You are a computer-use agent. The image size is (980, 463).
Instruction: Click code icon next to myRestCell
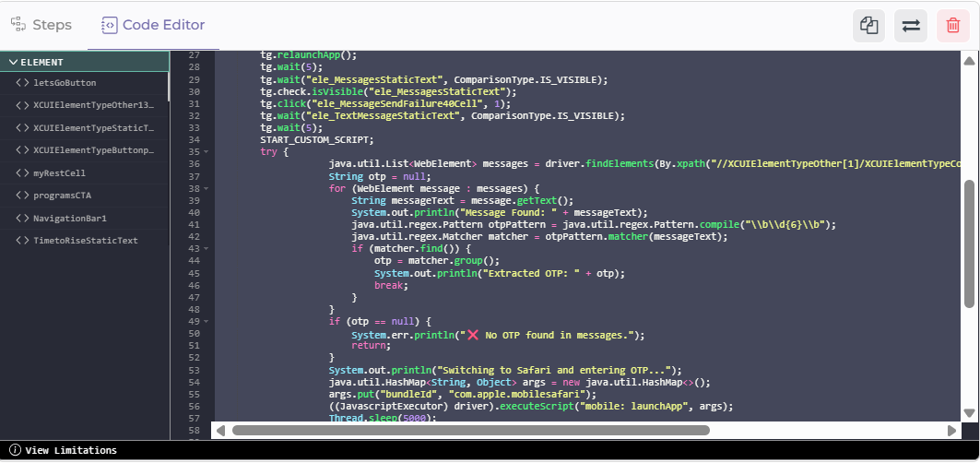(x=22, y=172)
